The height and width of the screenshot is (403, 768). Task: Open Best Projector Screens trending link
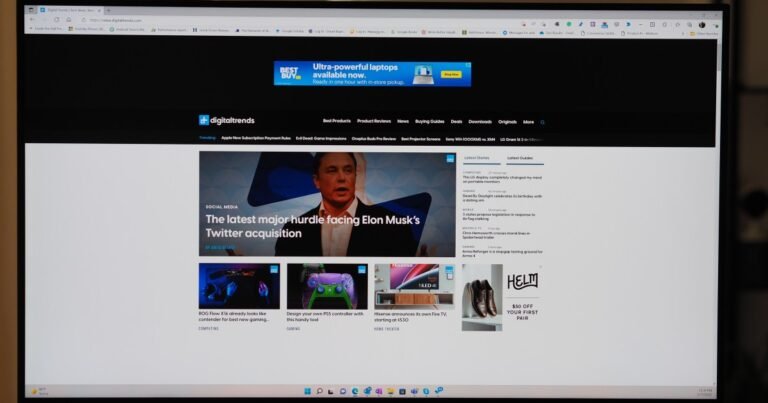pos(420,139)
